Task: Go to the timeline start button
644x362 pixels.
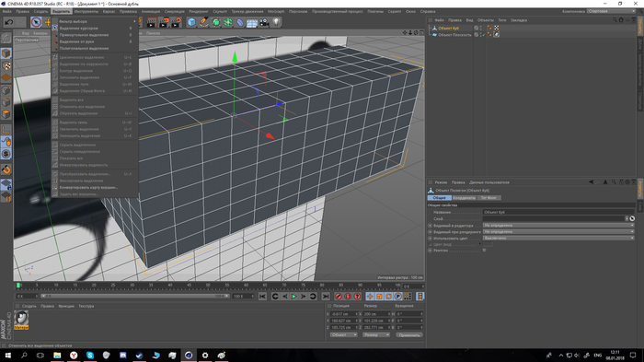Action: 262,297
